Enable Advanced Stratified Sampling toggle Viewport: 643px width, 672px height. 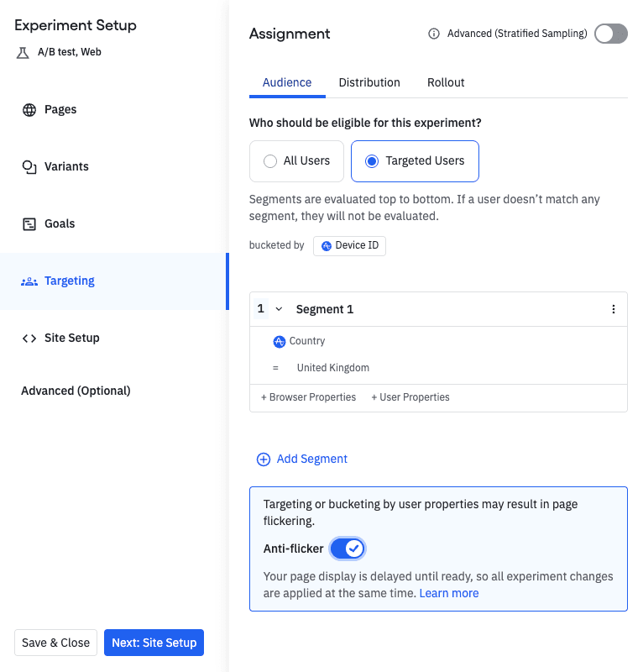pyautogui.click(x=610, y=34)
